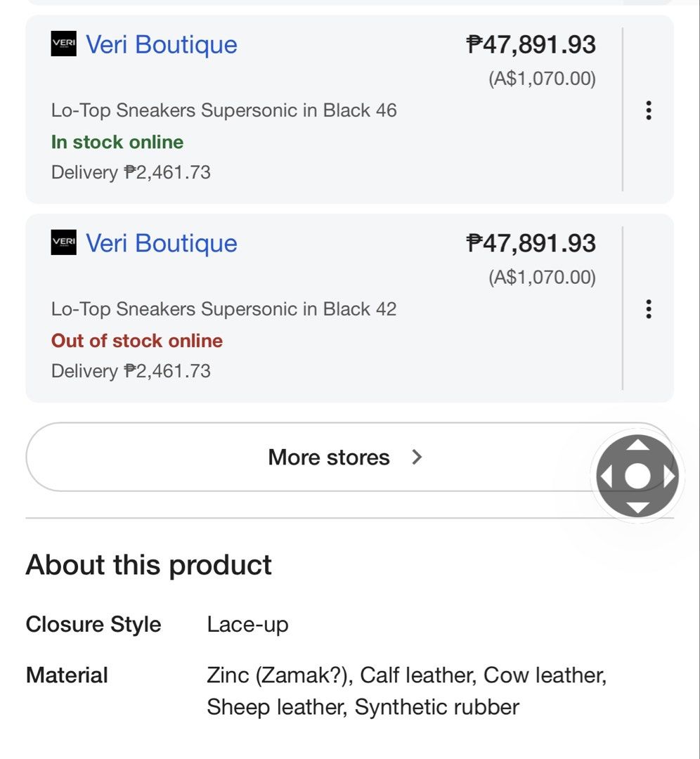The width and height of the screenshot is (700, 759).
Task: Tap the up arrow on floating navigation pad
Action: point(637,444)
